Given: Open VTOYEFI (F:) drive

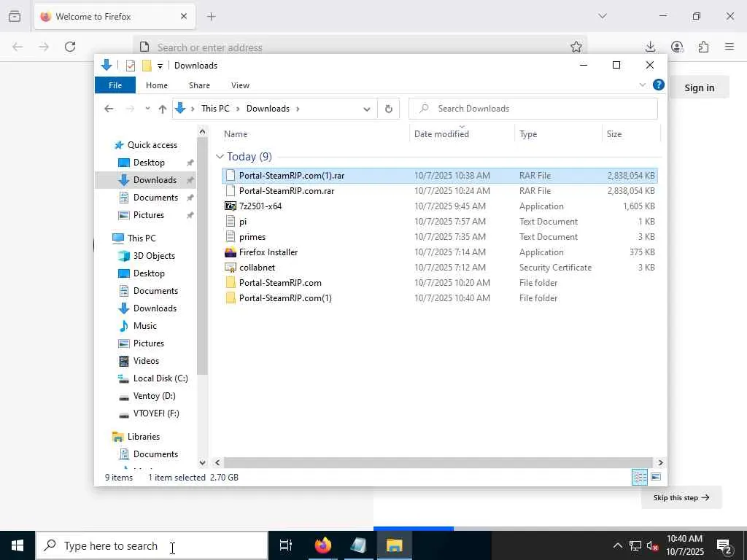Looking at the screenshot, I should 156,413.
